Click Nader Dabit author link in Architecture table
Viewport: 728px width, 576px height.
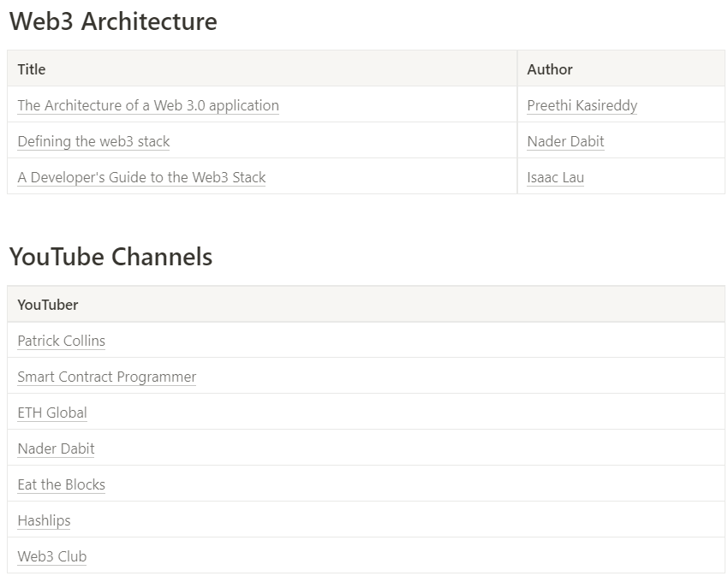(565, 141)
